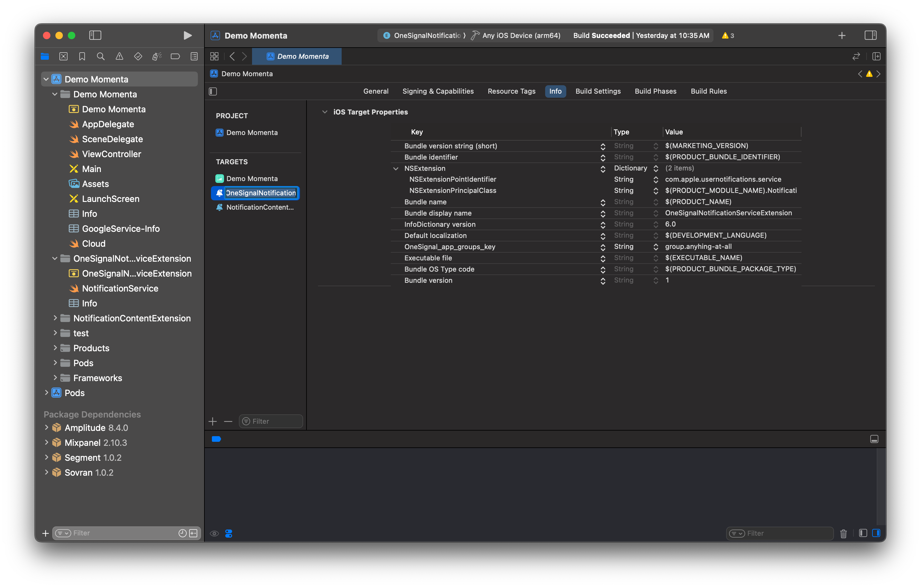The image size is (921, 588).
Task: Show only source-controlled files filter
Action: pos(193,533)
